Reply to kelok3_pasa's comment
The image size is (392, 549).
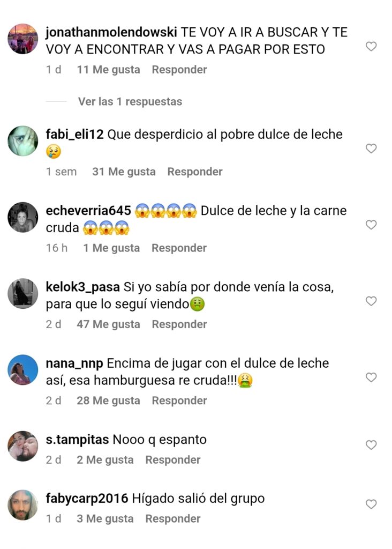[179, 324]
